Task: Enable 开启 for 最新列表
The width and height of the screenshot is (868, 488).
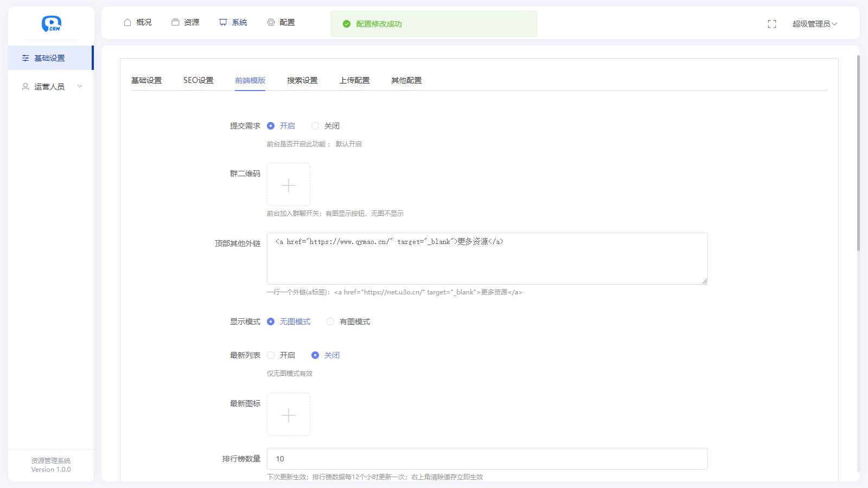Action: pos(271,355)
